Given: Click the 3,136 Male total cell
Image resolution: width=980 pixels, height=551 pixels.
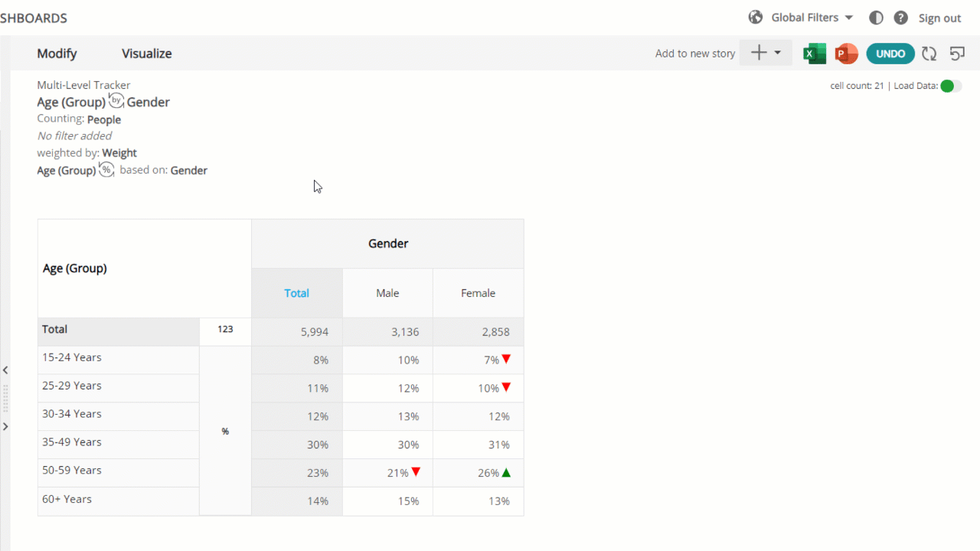Looking at the screenshot, I should (387, 332).
